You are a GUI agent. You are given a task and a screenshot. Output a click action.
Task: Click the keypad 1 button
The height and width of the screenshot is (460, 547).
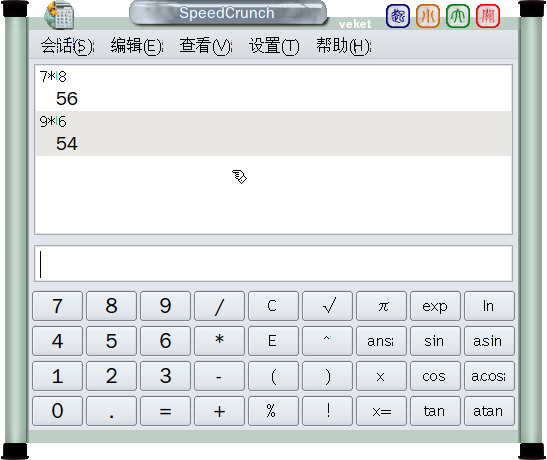pyautogui.click(x=57, y=376)
